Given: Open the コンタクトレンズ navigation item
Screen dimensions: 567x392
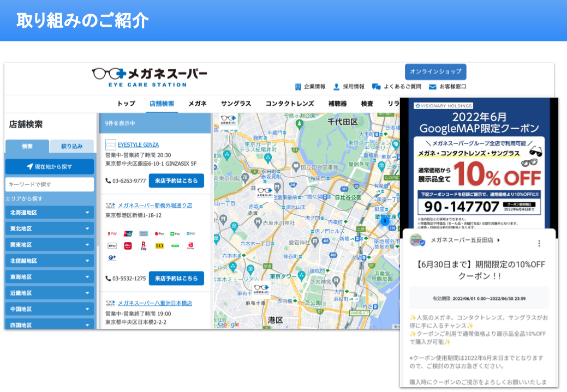Looking at the screenshot, I should (290, 104).
